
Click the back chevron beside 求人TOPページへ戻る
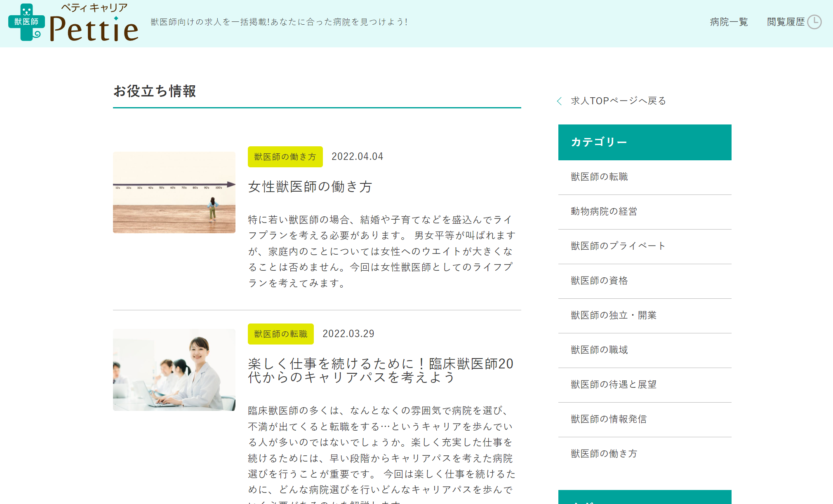(x=559, y=101)
